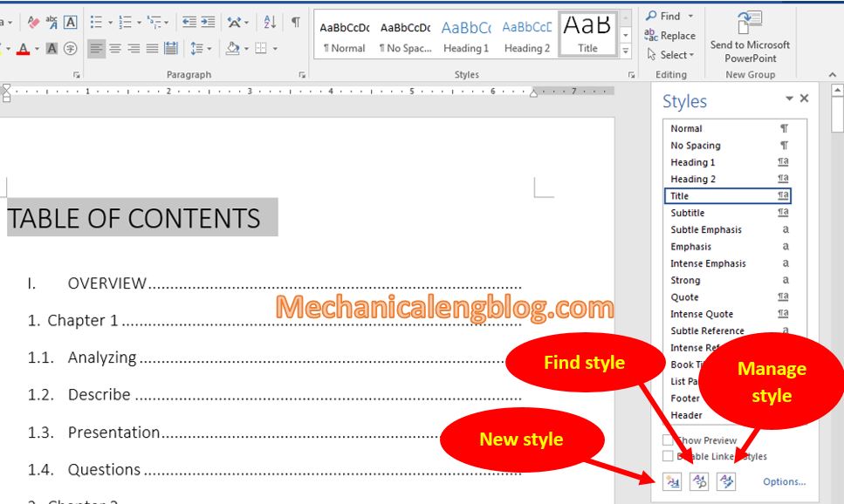Click the Options link in Styles pane
Screen dimensions: 844x504
pyautogui.click(x=784, y=481)
